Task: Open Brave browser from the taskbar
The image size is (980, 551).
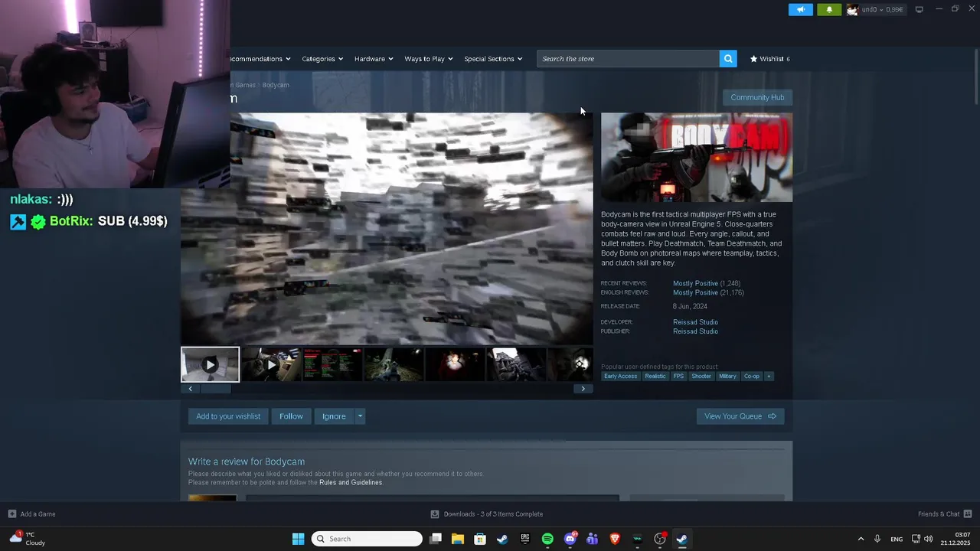Action: (615, 539)
